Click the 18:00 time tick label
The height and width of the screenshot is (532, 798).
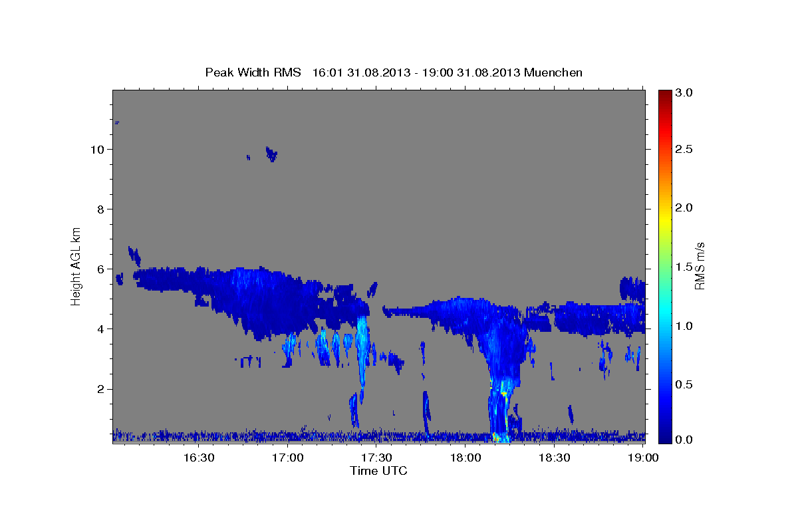tap(466, 458)
